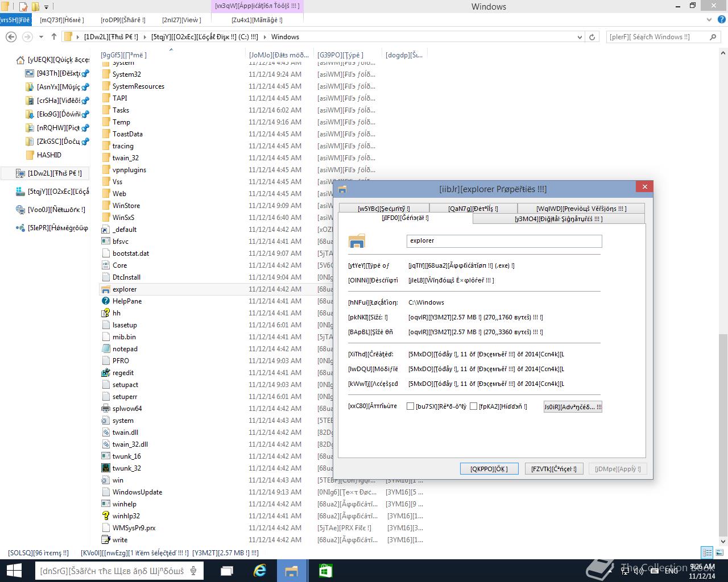728x582 pixels.
Task: Click the Refresh button beside the address bar
Action: point(592,37)
